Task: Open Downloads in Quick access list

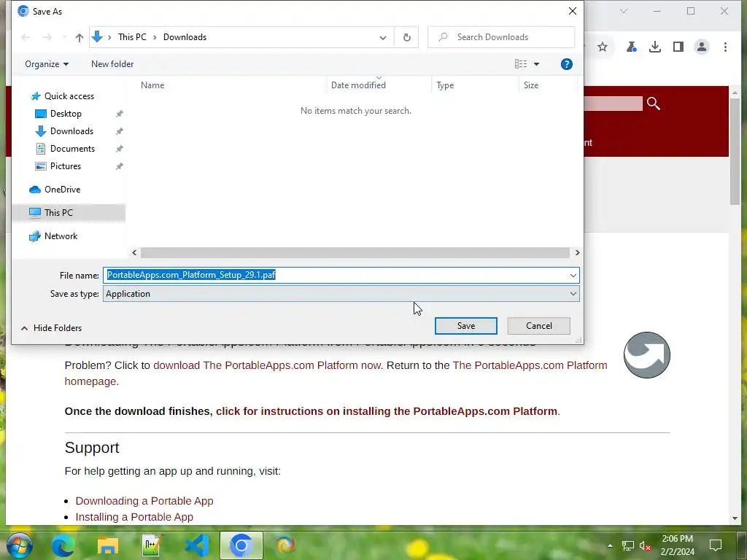Action: (71, 131)
